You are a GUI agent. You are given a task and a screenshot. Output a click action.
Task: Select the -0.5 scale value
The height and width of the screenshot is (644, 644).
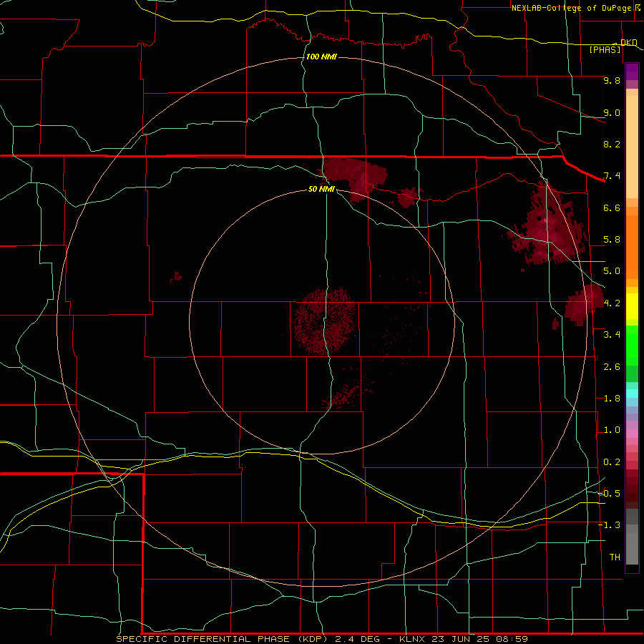pyautogui.click(x=610, y=493)
